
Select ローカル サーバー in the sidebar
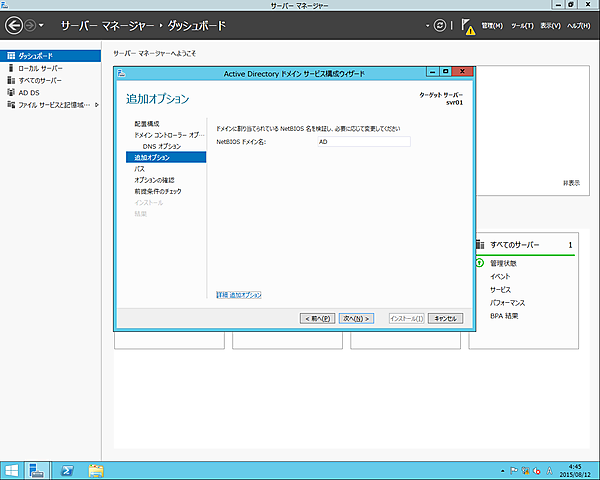(40, 68)
